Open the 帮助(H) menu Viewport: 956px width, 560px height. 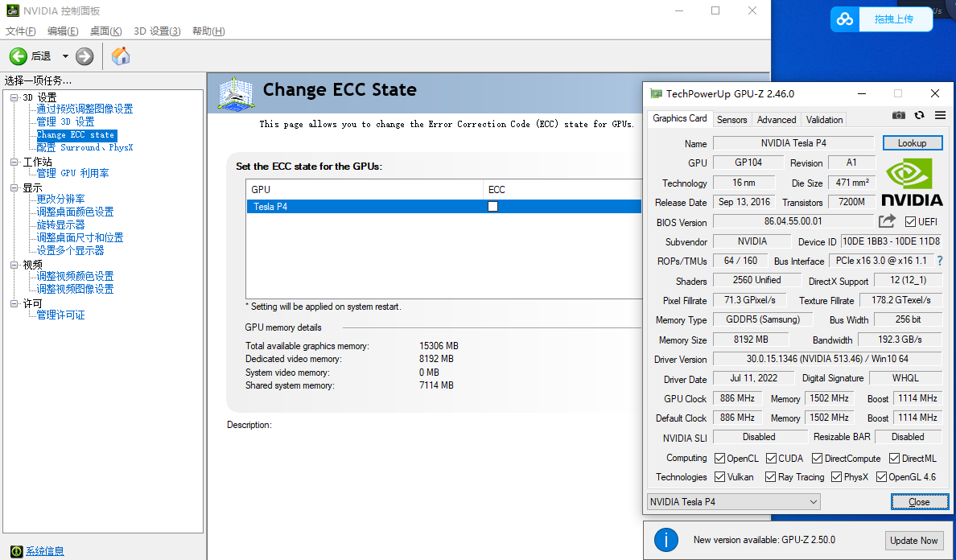[208, 31]
